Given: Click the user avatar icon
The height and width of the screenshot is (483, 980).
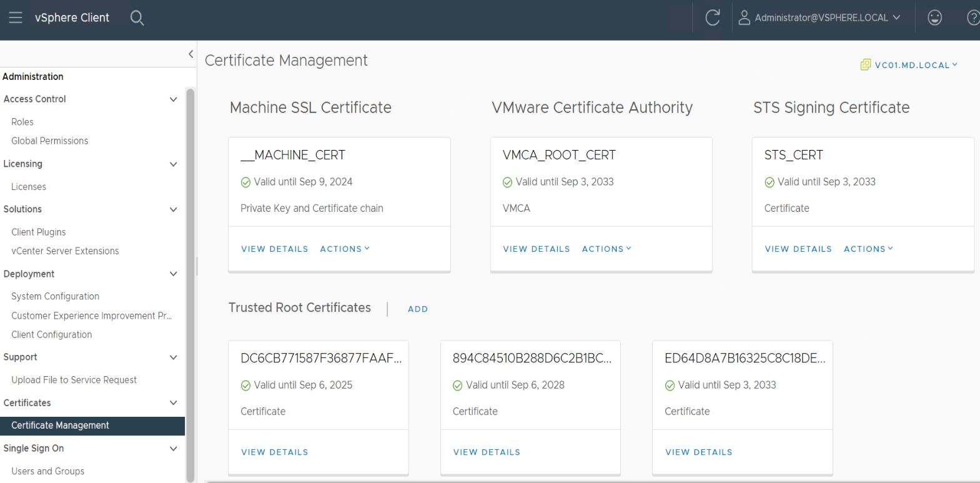Looking at the screenshot, I should coord(744,17).
